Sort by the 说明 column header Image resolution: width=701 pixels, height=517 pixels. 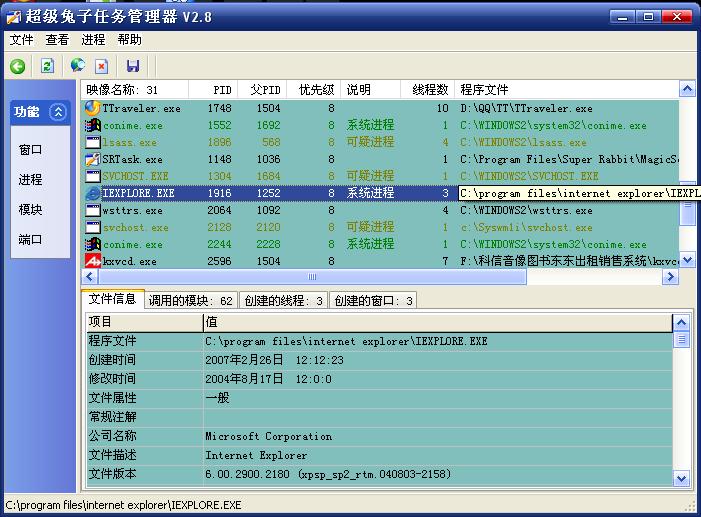[x=371, y=90]
